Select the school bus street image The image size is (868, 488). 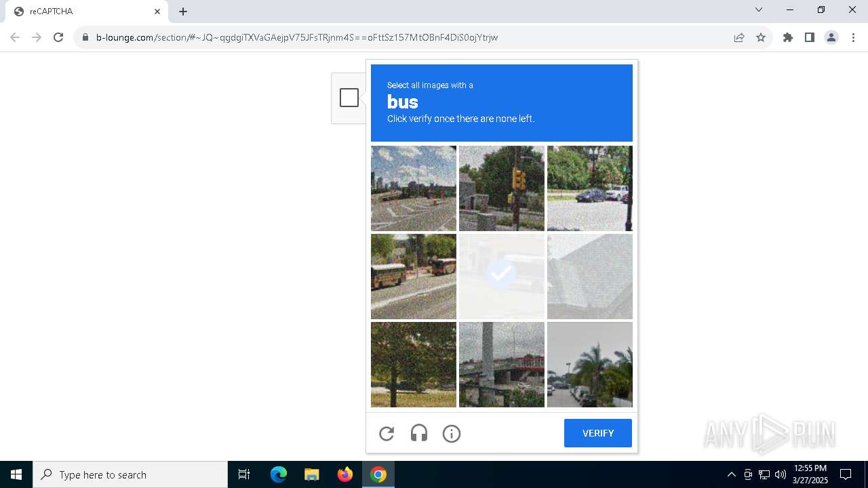pyautogui.click(x=414, y=277)
